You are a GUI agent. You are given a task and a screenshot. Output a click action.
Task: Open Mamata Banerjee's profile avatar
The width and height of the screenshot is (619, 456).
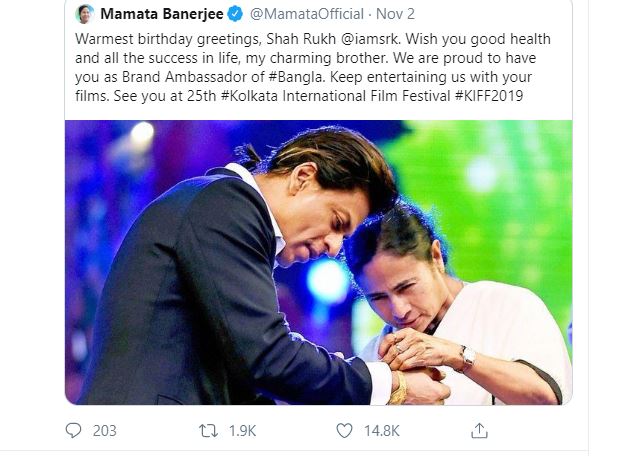[84, 14]
